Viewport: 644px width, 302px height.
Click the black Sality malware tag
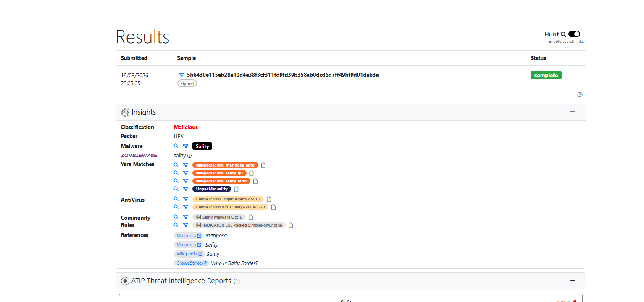[x=202, y=146]
